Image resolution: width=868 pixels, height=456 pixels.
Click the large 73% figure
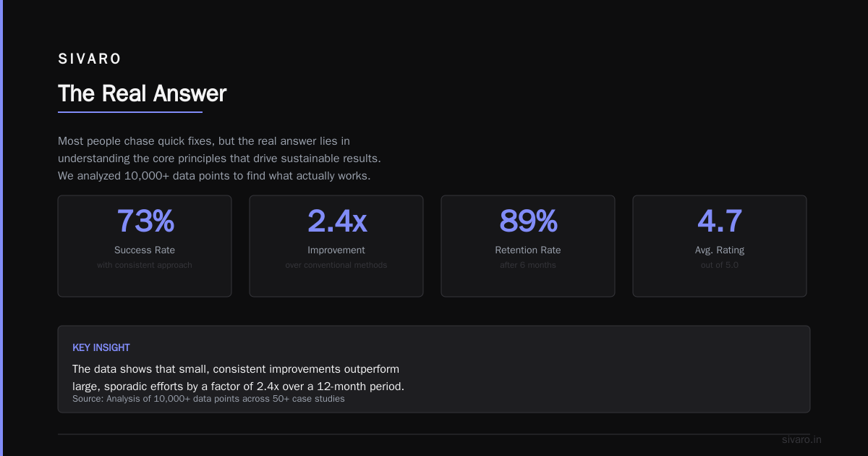[x=145, y=221]
